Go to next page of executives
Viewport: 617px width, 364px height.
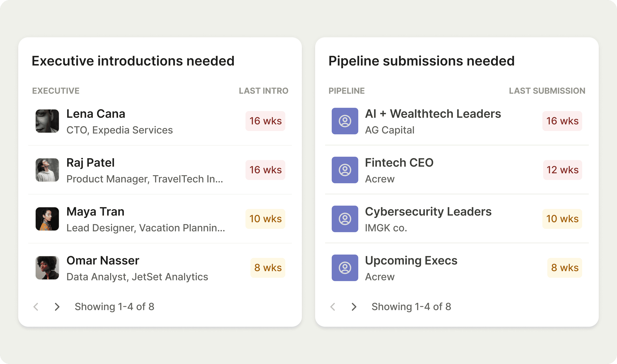click(57, 307)
